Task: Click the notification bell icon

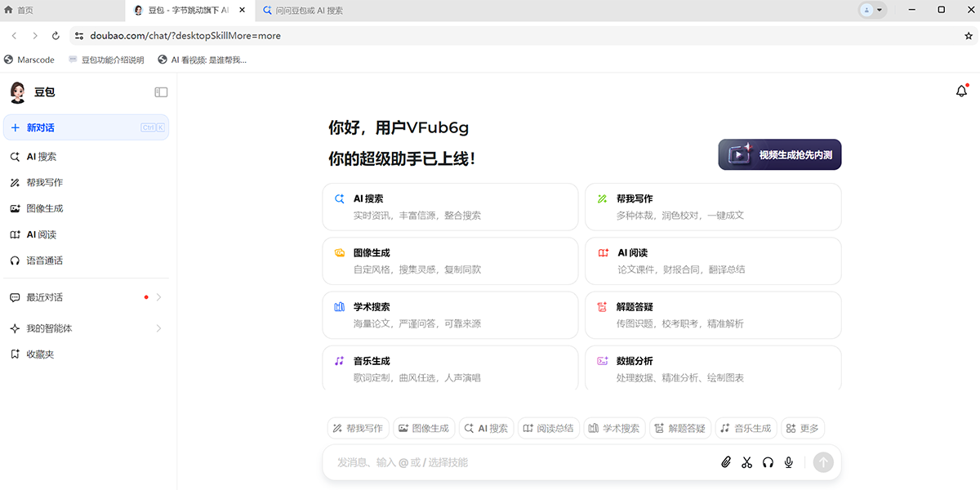Action: (x=961, y=91)
